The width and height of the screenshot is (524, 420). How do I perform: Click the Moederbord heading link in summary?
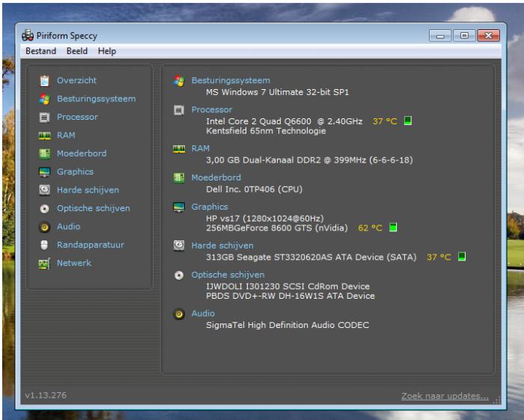(x=216, y=177)
